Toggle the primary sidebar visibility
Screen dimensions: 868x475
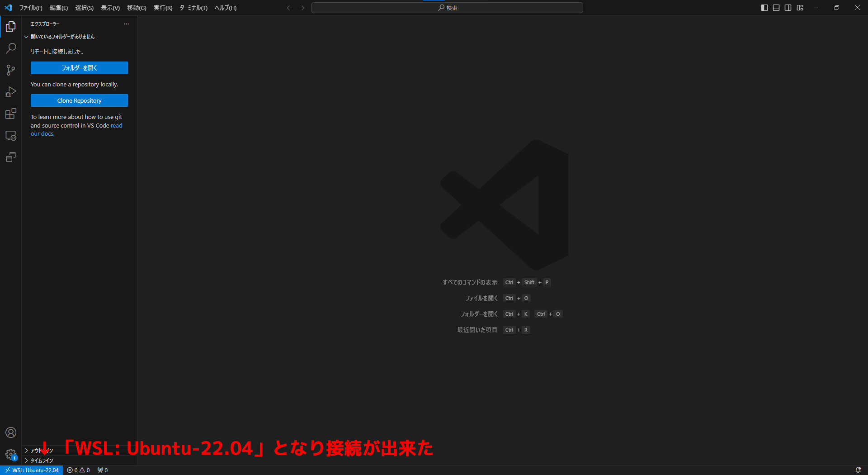point(764,8)
